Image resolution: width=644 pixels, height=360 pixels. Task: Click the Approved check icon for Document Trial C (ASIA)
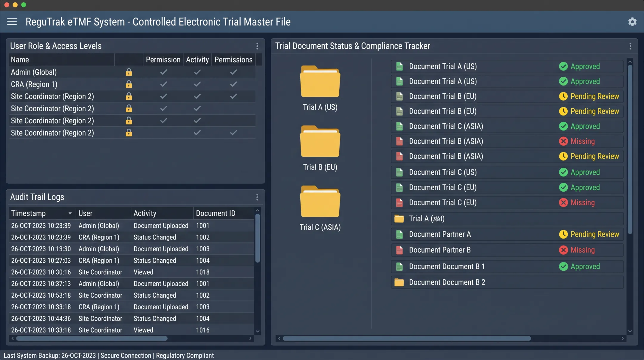click(563, 126)
